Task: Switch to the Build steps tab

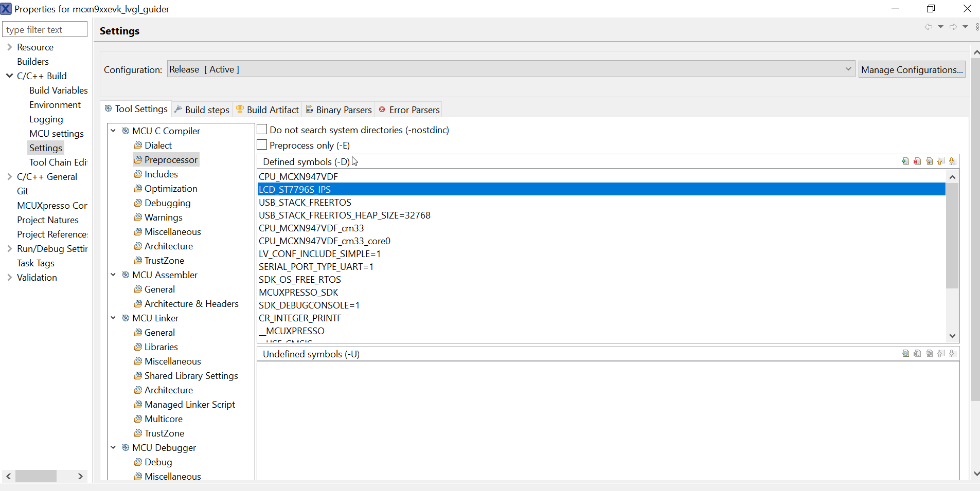Action: pyautogui.click(x=202, y=110)
